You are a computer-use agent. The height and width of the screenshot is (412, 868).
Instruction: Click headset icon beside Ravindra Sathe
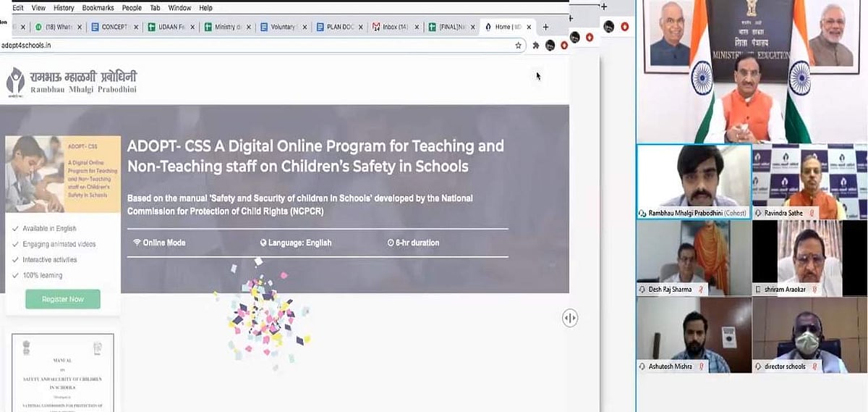coord(758,214)
